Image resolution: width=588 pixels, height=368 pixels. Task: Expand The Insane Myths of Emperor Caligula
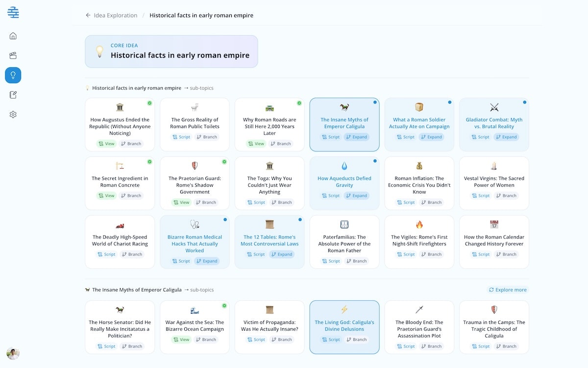click(x=357, y=137)
